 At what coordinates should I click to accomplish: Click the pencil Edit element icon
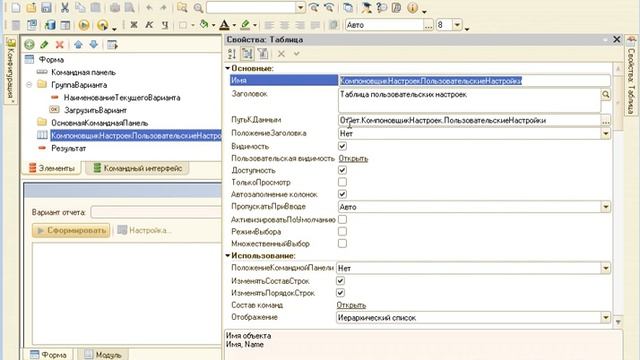coord(44,44)
